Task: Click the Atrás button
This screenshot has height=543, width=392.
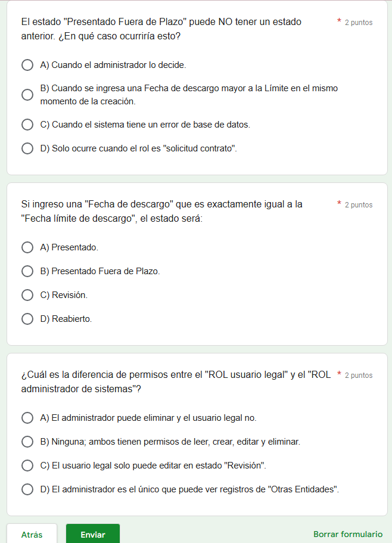Action: pyautogui.click(x=32, y=535)
